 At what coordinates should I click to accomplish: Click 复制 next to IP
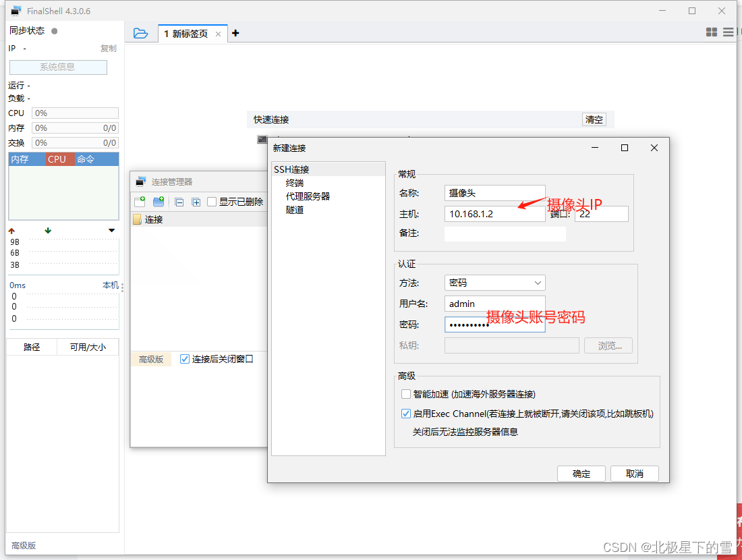tap(109, 49)
